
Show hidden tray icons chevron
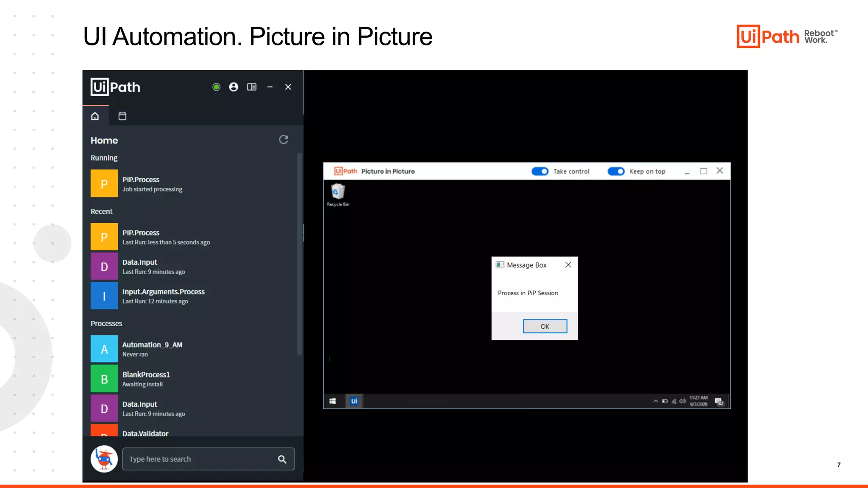click(656, 401)
